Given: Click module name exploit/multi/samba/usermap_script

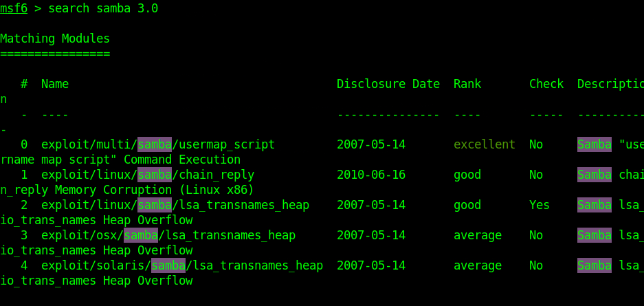Looking at the screenshot, I should pos(158,144).
